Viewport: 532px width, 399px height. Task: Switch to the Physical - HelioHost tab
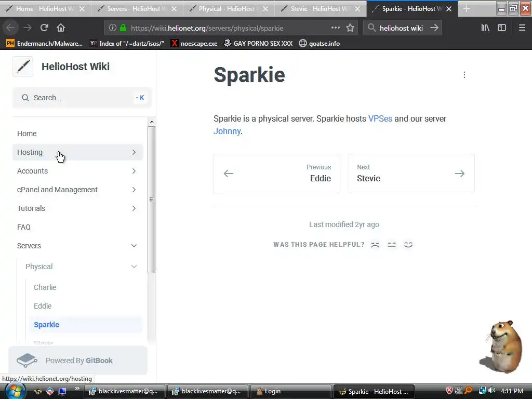click(229, 9)
